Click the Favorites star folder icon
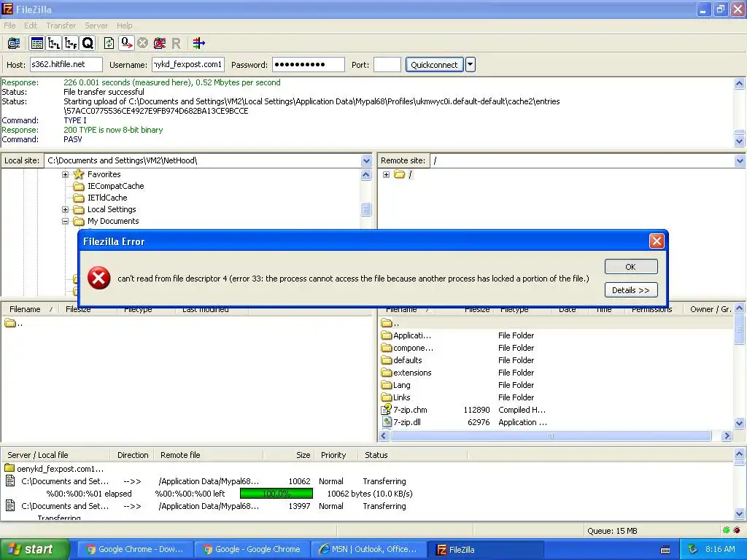Screen dimensions: 747x560 point(79,174)
